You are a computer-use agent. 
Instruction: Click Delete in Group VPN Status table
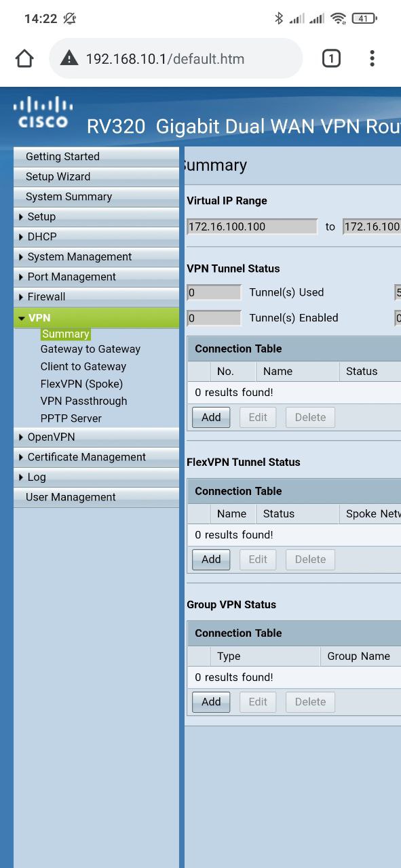pos(310,702)
